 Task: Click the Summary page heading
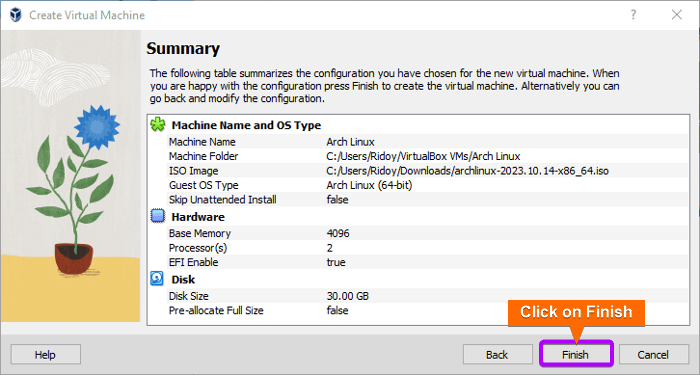tap(183, 48)
